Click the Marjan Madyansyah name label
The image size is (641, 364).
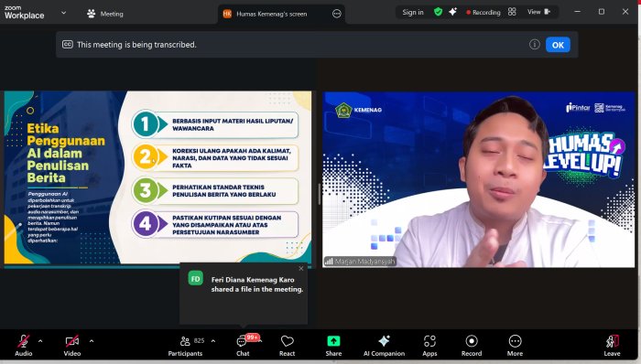pos(360,262)
